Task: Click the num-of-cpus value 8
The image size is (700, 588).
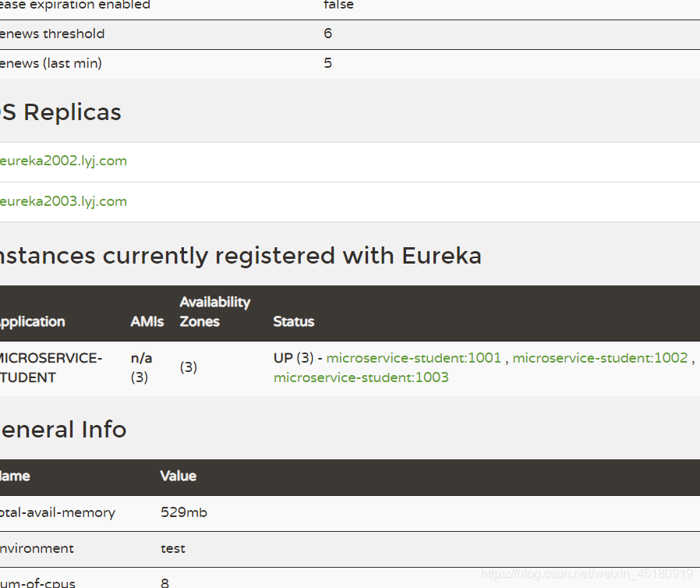Action: [164, 583]
